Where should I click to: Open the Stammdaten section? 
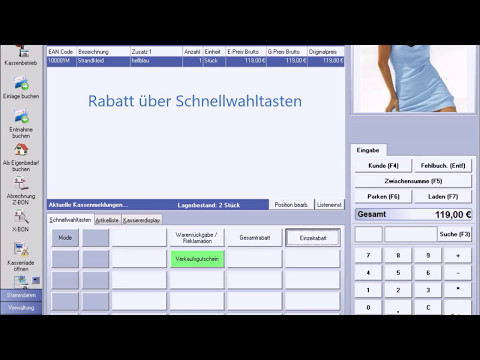coord(21,295)
